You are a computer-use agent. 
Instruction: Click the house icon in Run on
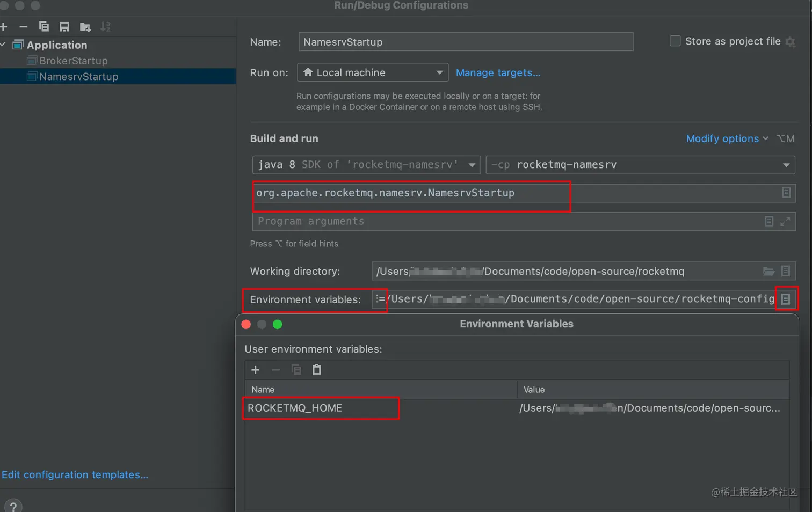[308, 72]
